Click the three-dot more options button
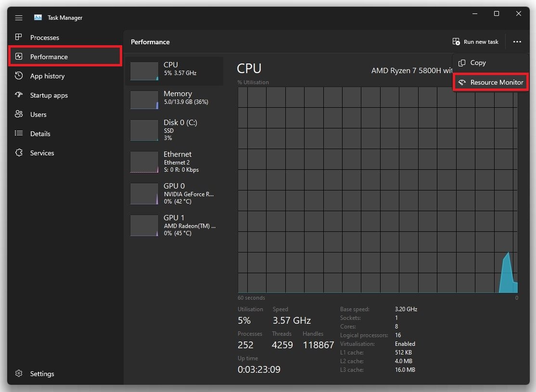This screenshot has height=392, width=536. [517, 42]
